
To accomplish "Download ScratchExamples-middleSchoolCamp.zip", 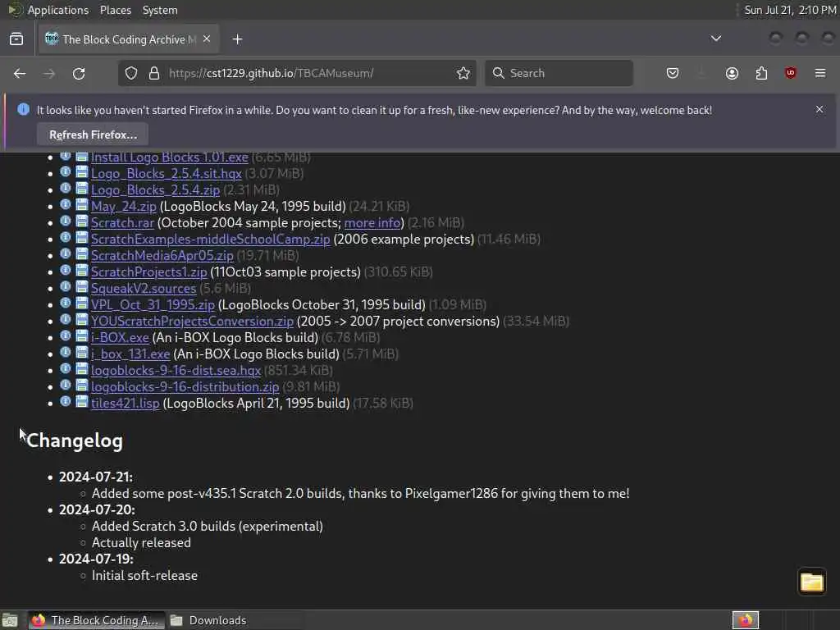I will click(x=211, y=240).
